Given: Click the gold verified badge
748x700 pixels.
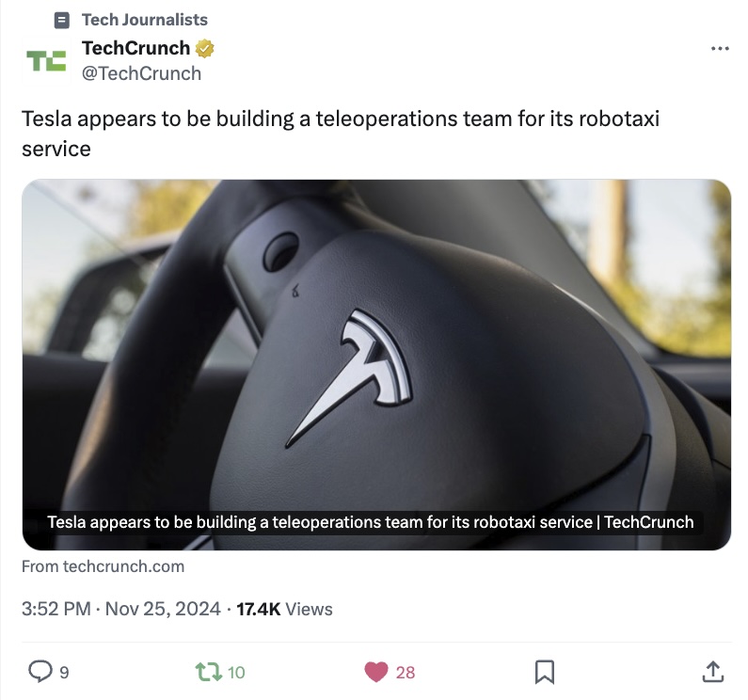Looking at the screenshot, I should [205, 48].
